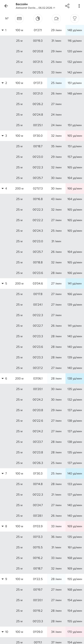Select lap 5 heart rate 141 уд/мин

tap(75, 283)
